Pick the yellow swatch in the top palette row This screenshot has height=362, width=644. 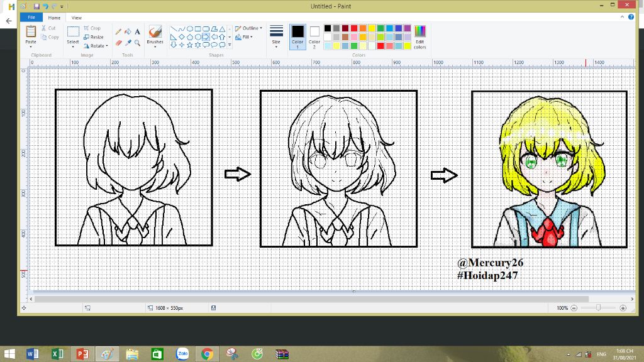(372, 28)
